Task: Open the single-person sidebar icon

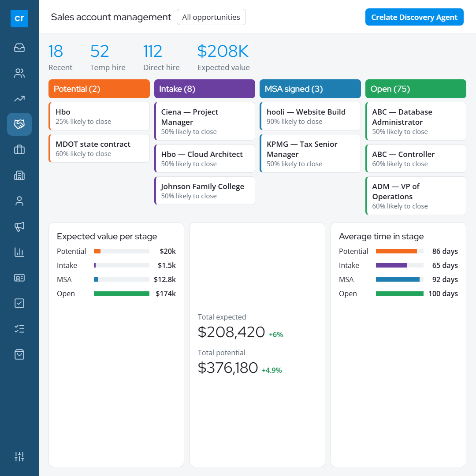Action: click(x=19, y=201)
